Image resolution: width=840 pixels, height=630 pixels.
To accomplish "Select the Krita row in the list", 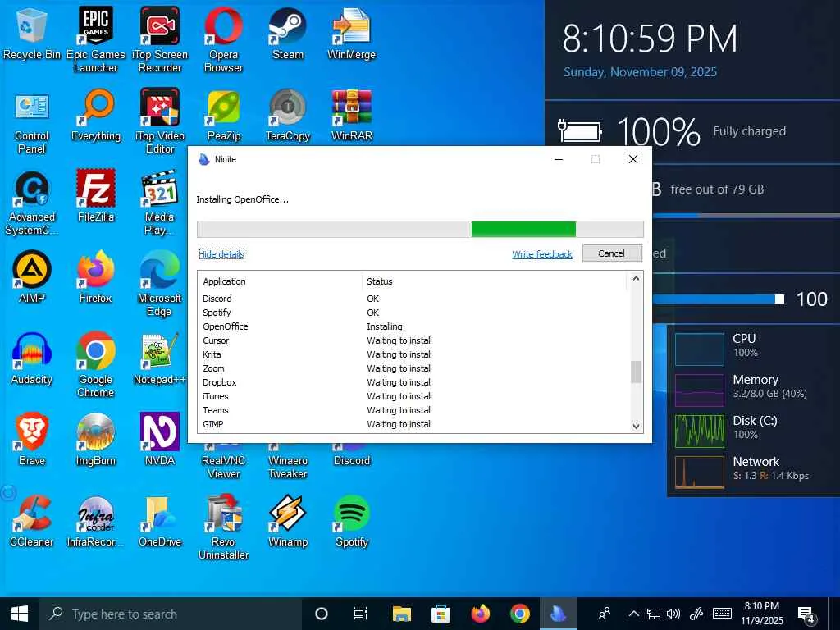I will point(413,354).
